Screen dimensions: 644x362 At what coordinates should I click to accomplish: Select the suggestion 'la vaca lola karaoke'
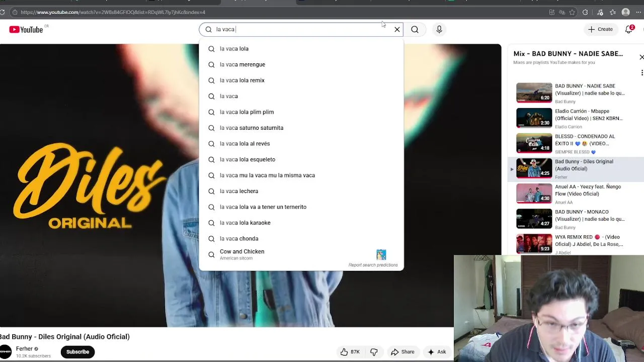301,223
